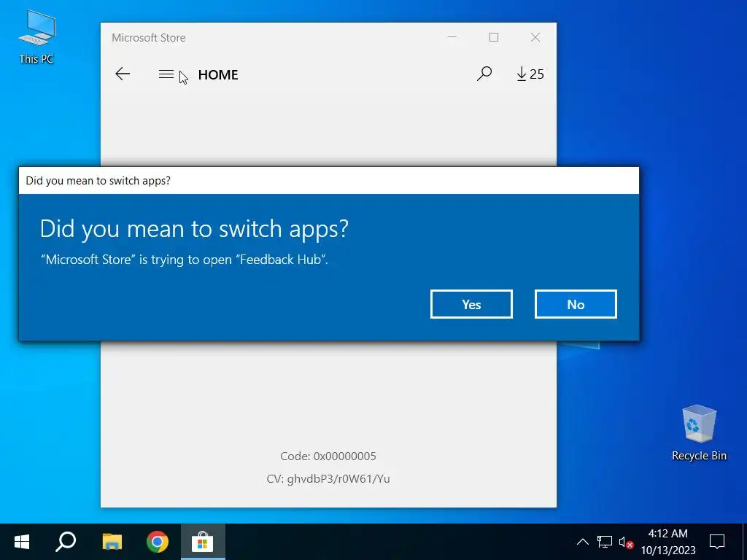Go back using the Microsoft Store back arrow
The height and width of the screenshot is (560, 747).
point(123,74)
